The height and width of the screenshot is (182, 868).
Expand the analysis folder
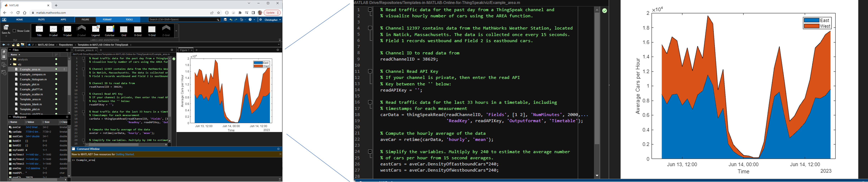[x=11, y=59]
